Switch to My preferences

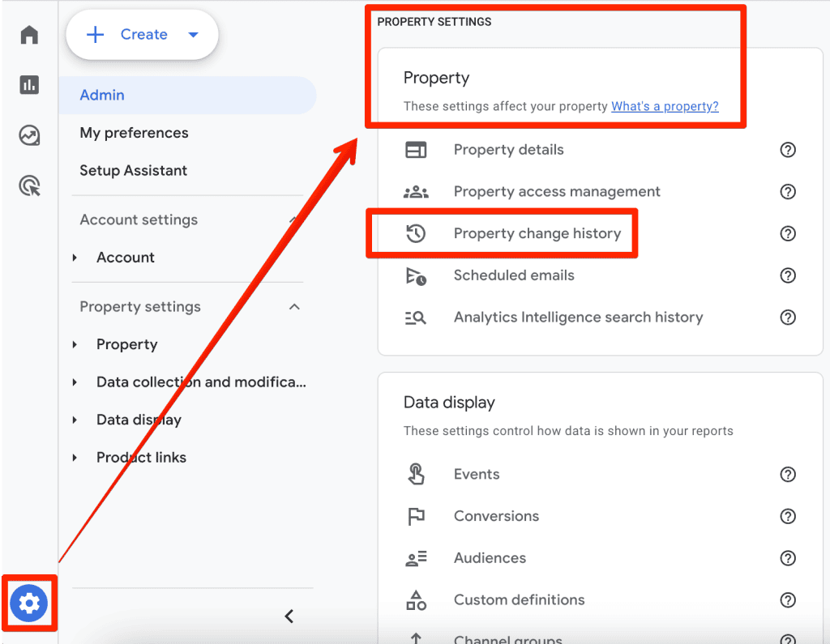click(x=133, y=133)
